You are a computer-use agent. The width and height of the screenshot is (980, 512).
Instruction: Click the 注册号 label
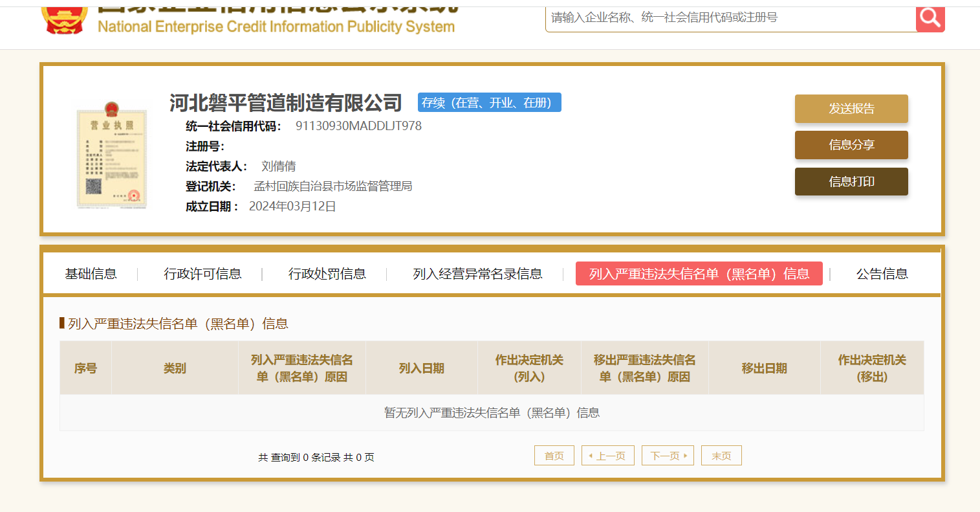205,146
